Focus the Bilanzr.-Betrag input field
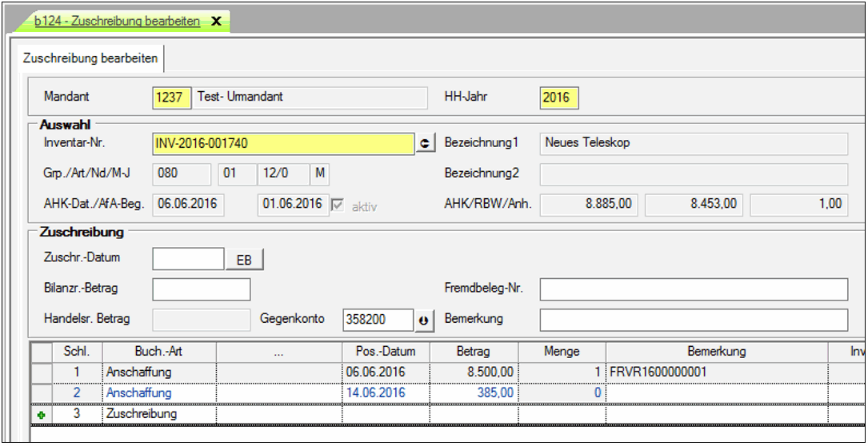The height and width of the screenshot is (446, 868). pyautogui.click(x=201, y=289)
